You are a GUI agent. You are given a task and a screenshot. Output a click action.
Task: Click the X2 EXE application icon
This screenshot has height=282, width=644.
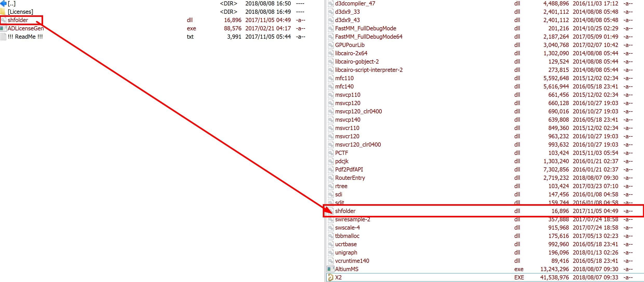(x=330, y=278)
